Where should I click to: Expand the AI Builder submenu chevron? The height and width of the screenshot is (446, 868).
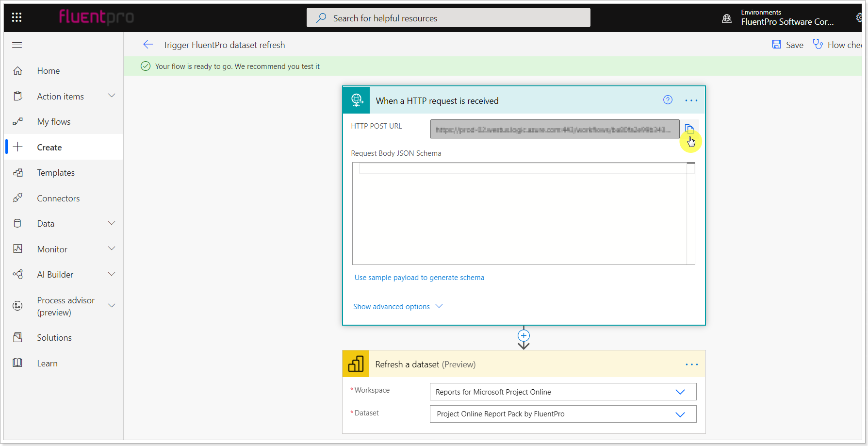click(112, 274)
